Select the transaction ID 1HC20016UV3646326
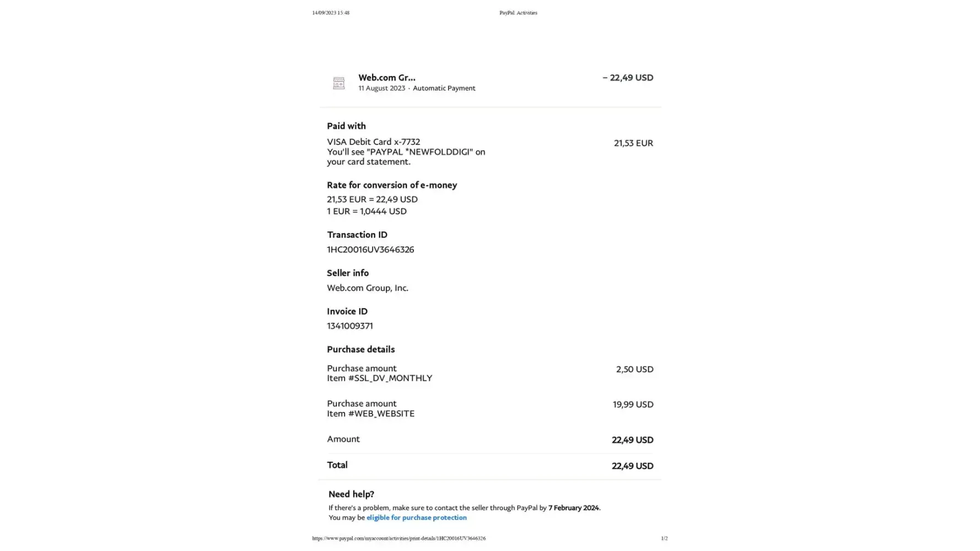 (370, 250)
